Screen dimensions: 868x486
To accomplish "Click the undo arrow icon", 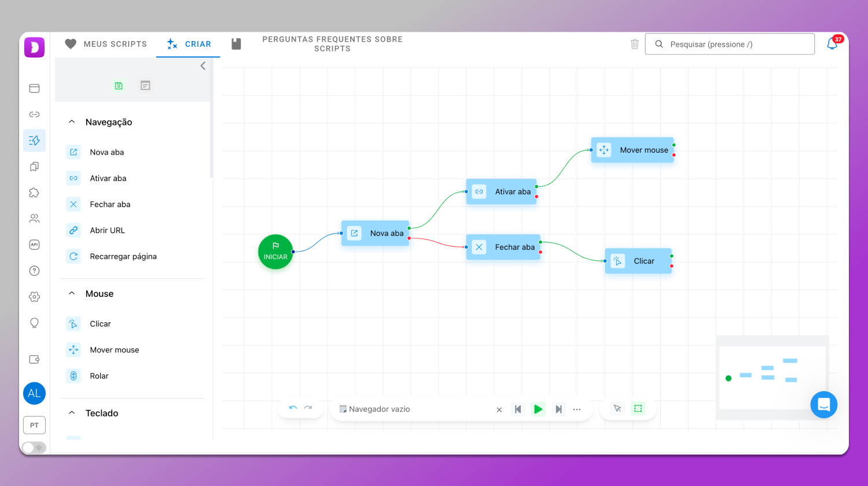I will click(293, 408).
